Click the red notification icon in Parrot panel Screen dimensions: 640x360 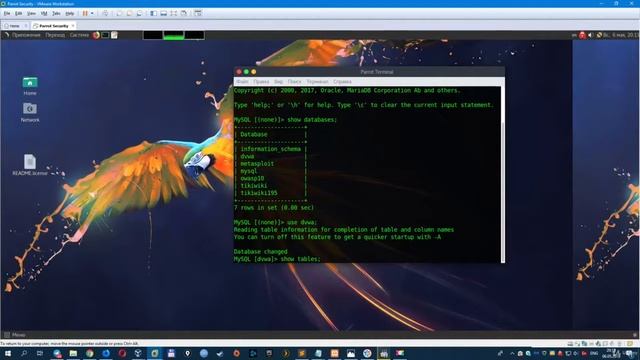pos(582,35)
